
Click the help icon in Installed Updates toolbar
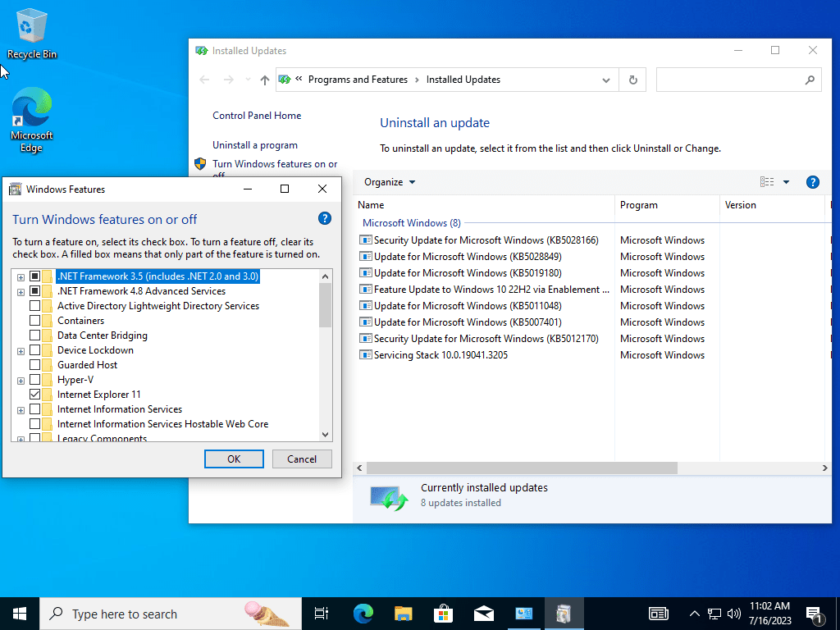(x=812, y=182)
